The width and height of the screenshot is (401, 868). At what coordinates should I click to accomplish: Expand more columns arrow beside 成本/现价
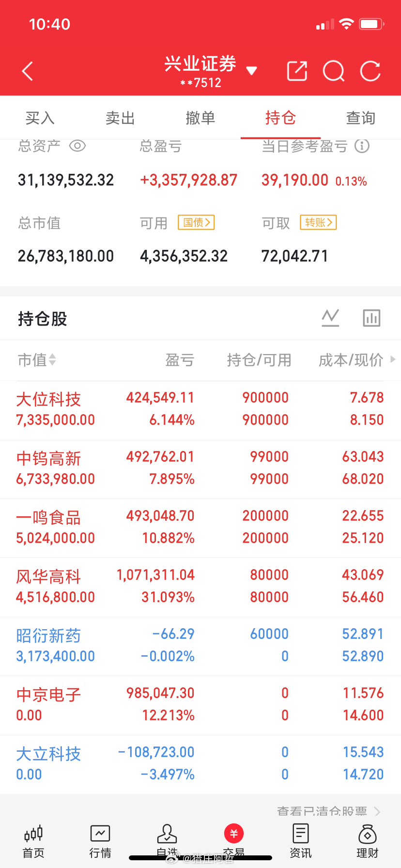pos(393,359)
